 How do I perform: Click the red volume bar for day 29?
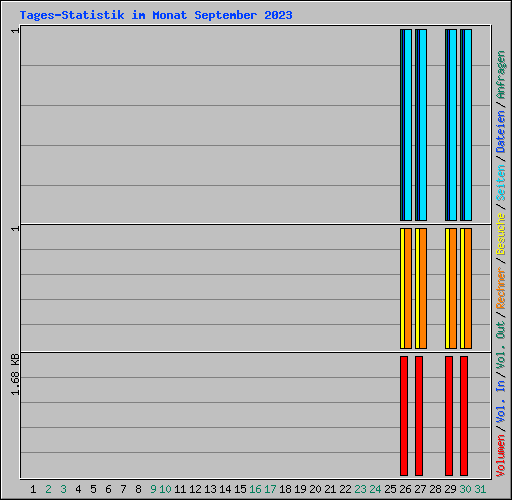click(x=449, y=416)
